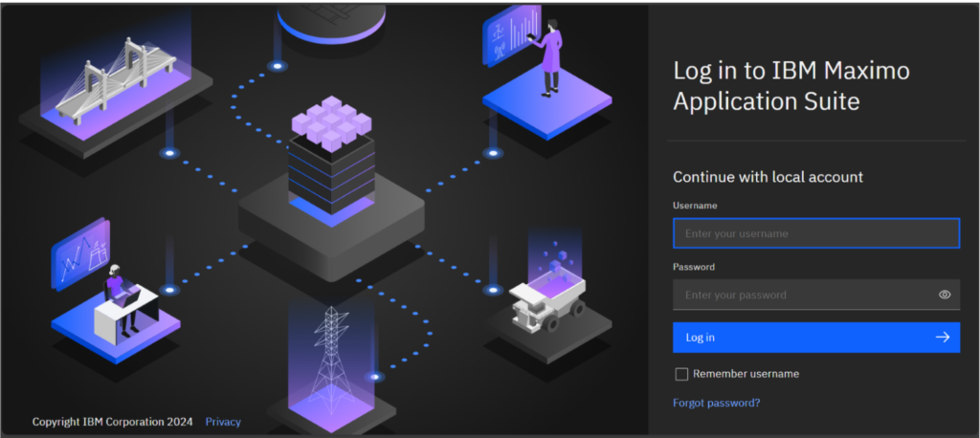980x438 pixels.
Task: Enable the Remember username checkbox
Action: 681,374
